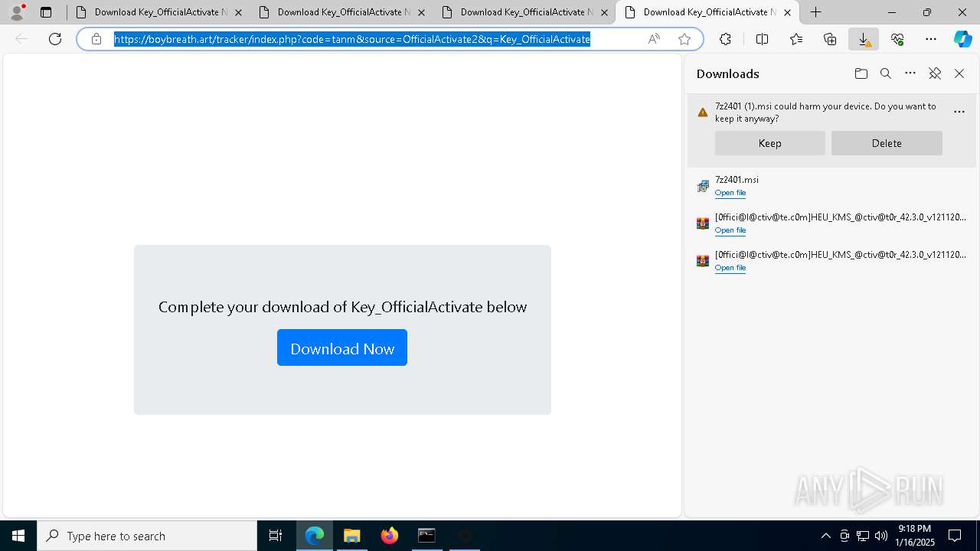The height and width of the screenshot is (551, 980).
Task: Delete the flagged 7z2401 (1).msi download
Action: pyautogui.click(x=887, y=143)
